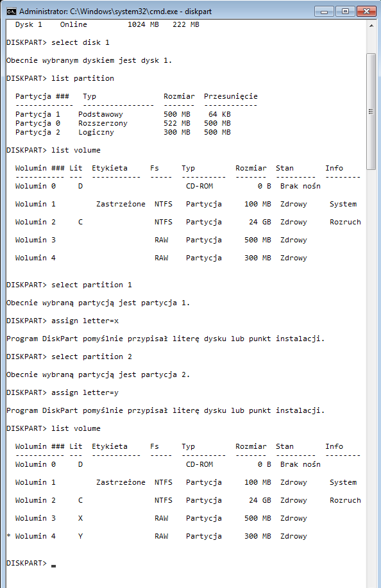Click the blinking cursor at final DISKPART prompt
381x588 pixels.
point(54,566)
